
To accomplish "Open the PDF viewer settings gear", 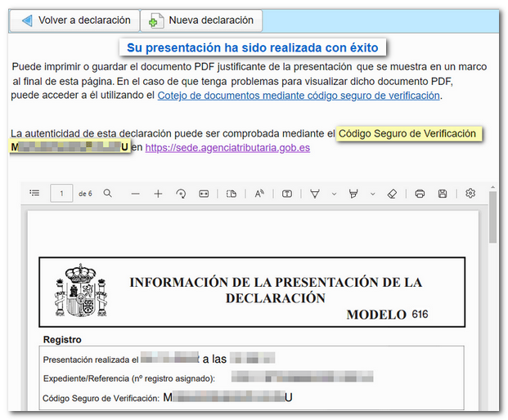I will point(470,194).
